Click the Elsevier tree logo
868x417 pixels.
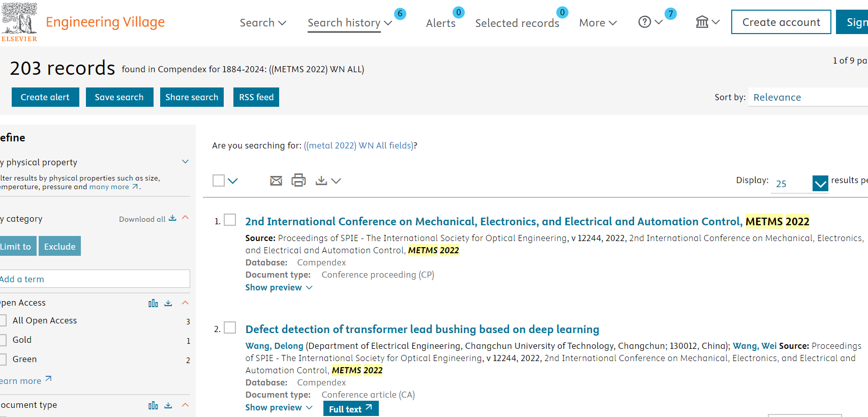coord(19,22)
